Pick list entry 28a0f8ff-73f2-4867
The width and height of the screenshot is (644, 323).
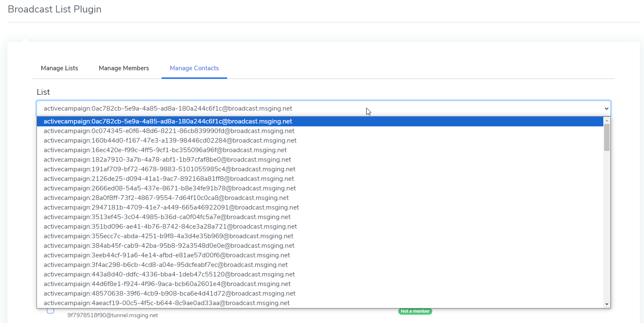click(320, 198)
